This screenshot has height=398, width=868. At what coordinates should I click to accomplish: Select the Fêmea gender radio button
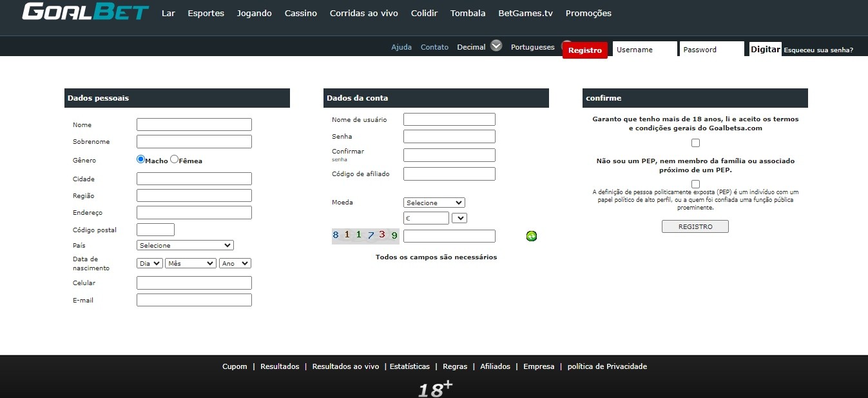tap(173, 159)
